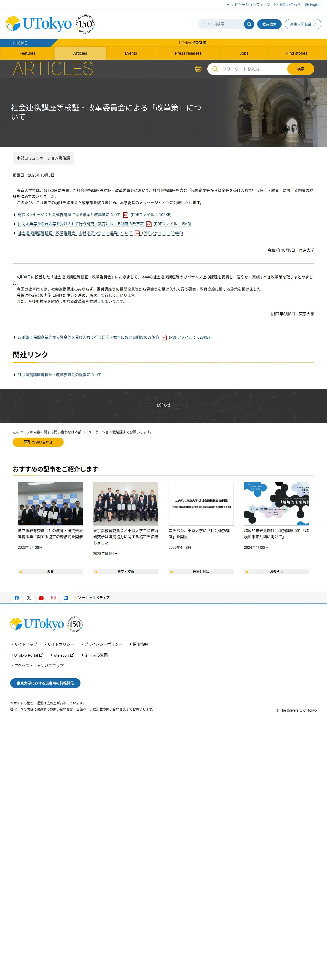Click the footer UTokyo logo

(x=37, y=624)
